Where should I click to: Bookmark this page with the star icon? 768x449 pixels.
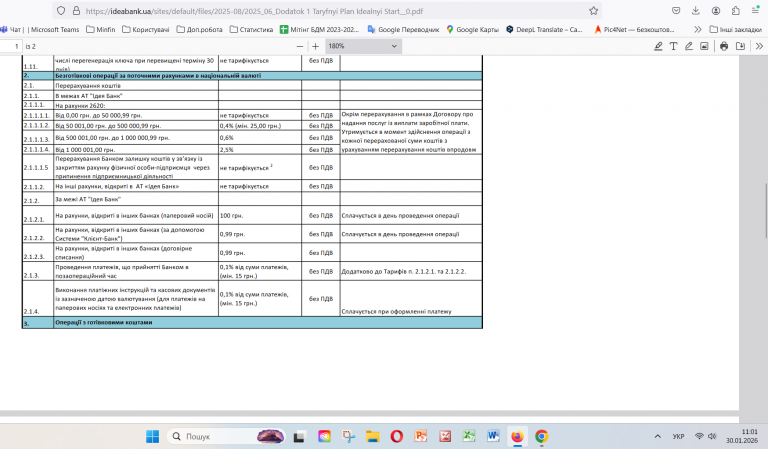point(593,11)
